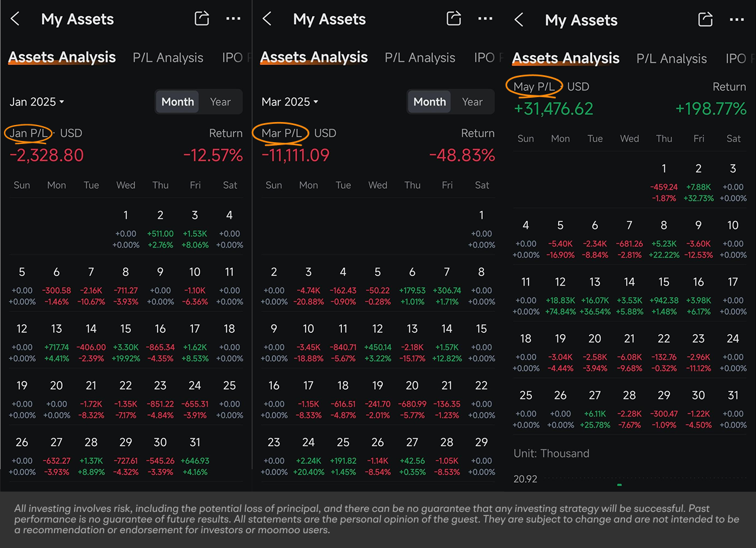The height and width of the screenshot is (548, 756).
Task: Select Assets Analysis tab on Jan 2025 screen
Action: point(62,57)
